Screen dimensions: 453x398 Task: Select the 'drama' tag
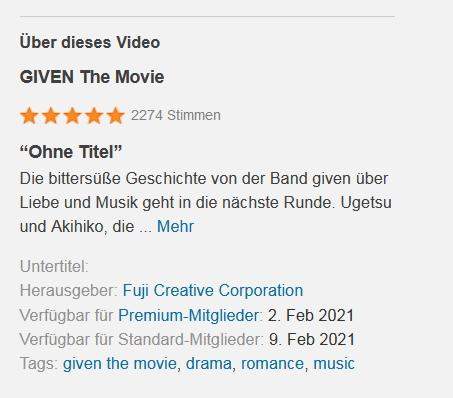tap(208, 363)
